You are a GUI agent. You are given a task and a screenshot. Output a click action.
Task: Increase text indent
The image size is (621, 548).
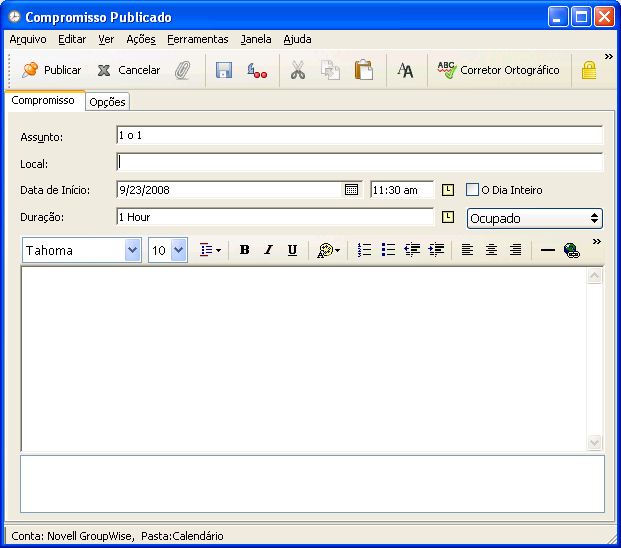(436, 250)
